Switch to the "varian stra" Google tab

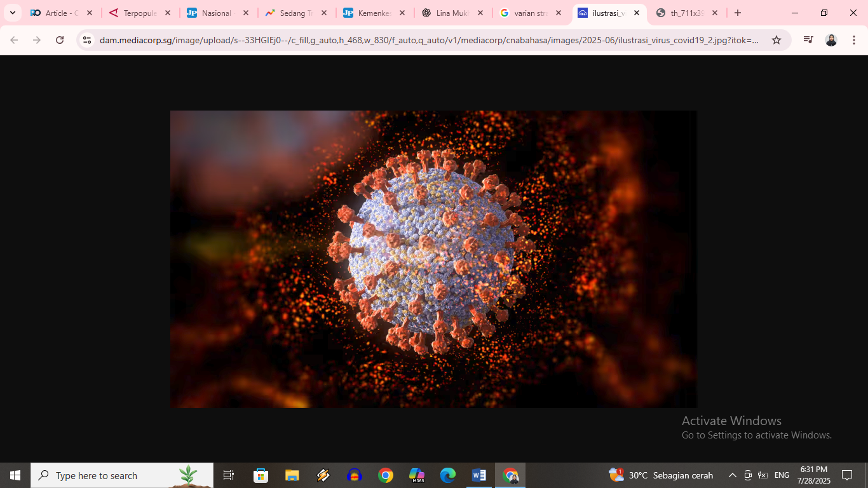pyautogui.click(x=530, y=13)
